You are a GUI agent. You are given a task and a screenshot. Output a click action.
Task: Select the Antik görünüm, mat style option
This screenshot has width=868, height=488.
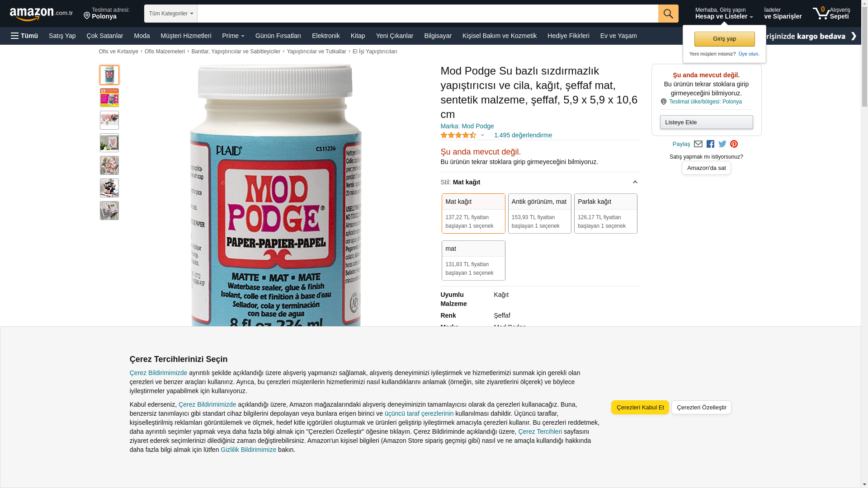[x=539, y=213]
